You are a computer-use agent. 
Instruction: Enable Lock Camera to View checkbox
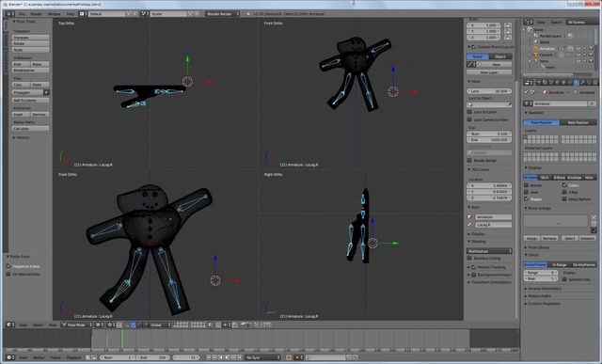469,119
